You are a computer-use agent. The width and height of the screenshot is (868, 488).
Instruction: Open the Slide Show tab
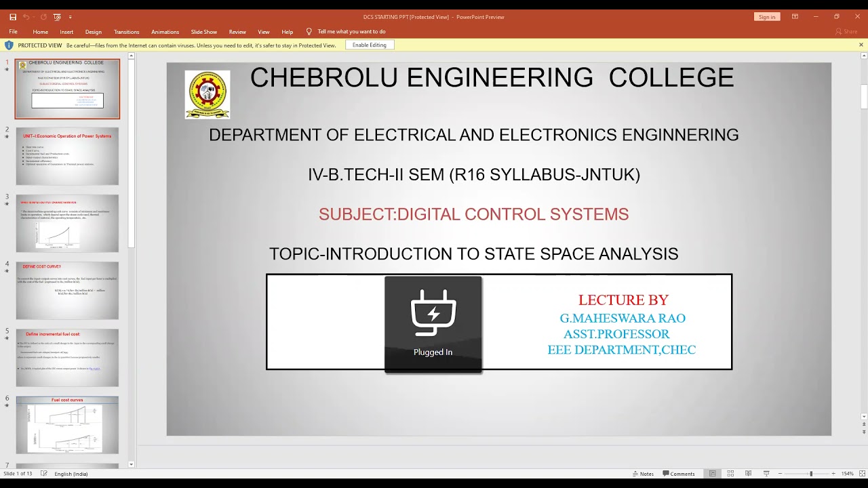pos(204,32)
